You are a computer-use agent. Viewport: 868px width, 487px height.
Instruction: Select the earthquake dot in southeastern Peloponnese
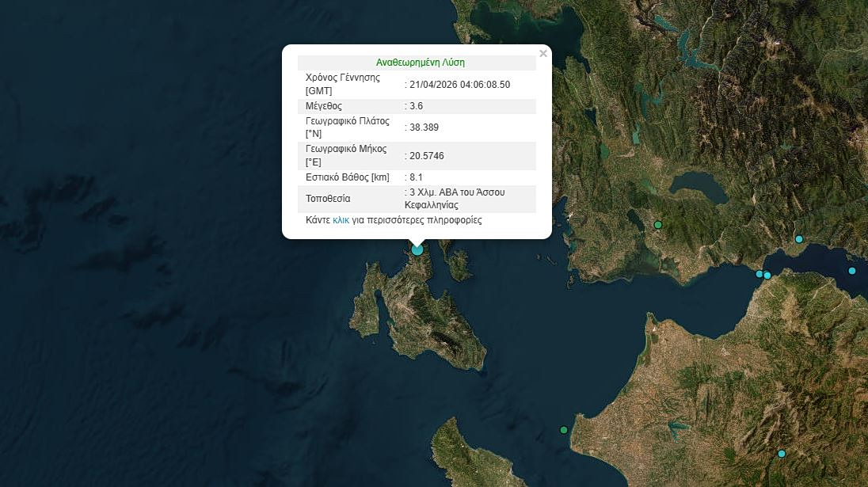[x=782, y=454]
